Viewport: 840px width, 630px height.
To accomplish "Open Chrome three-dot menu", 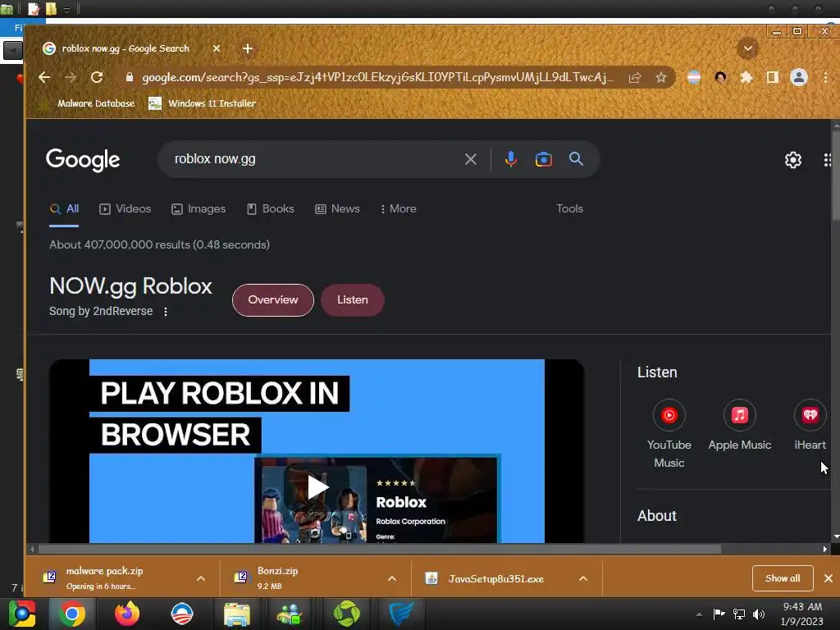I will pos(825,78).
